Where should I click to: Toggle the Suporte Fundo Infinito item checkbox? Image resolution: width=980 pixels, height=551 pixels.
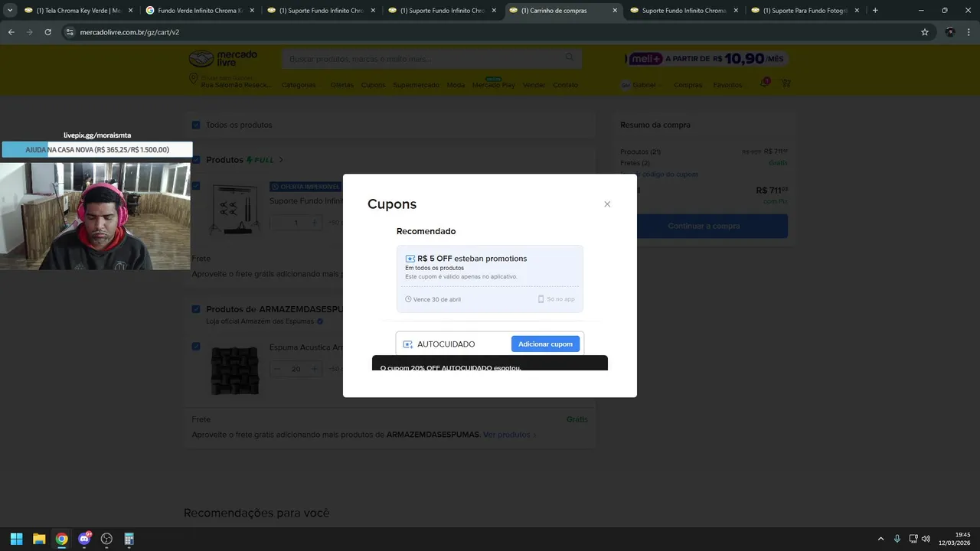[x=196, y=186]
